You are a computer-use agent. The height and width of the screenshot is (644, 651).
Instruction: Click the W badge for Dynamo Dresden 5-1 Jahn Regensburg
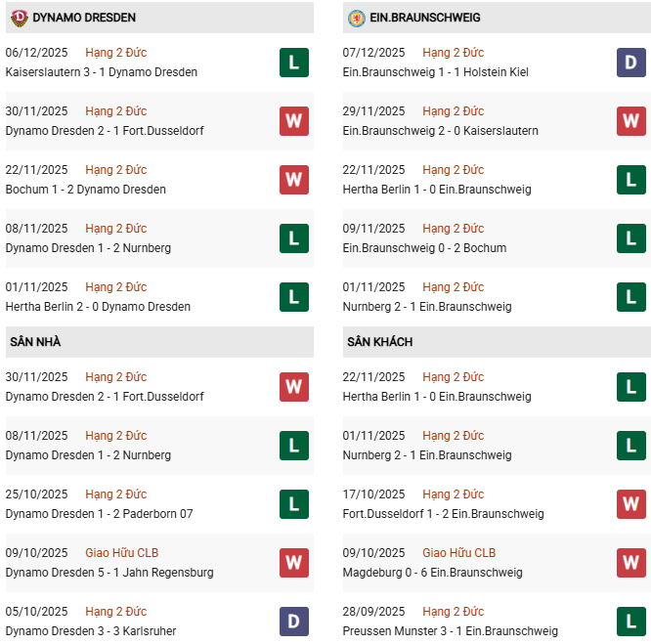[293, 563]
